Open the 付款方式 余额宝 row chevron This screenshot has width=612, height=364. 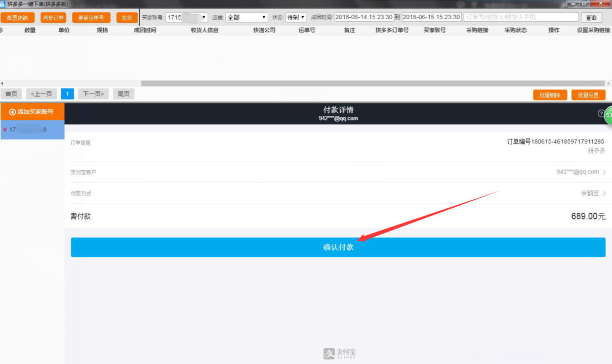pyautogui.click(x=604, y=193)
